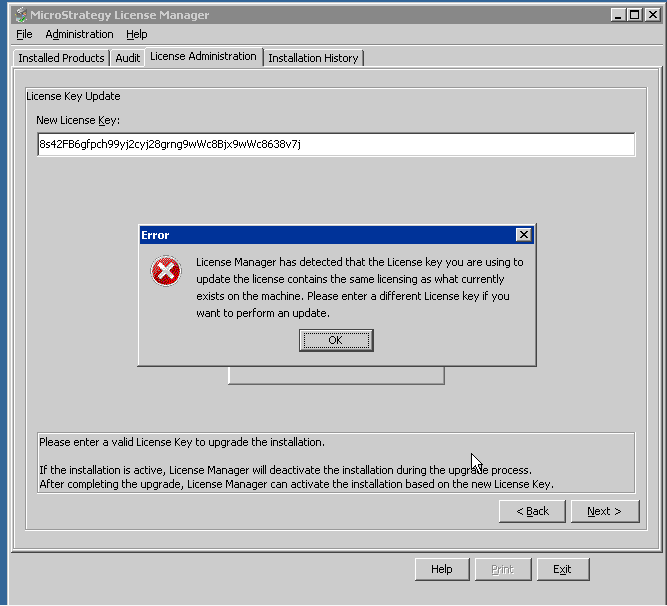This screenshot has width=667, height=606.
Task: Click the red error icon in the dialog
Action: [x=166, y=271]
